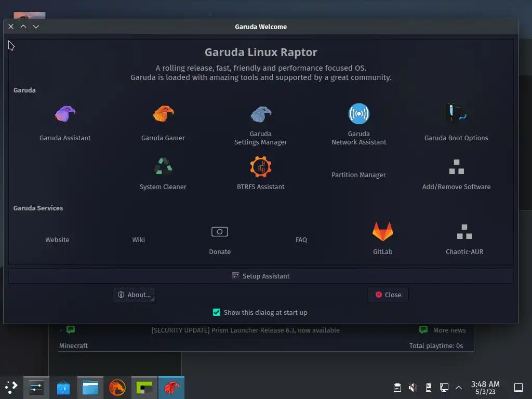Click Minecraft text in Prism Launcher
Image resolution: width=532 pixels, height=399 pixels.
pos(74,345)
